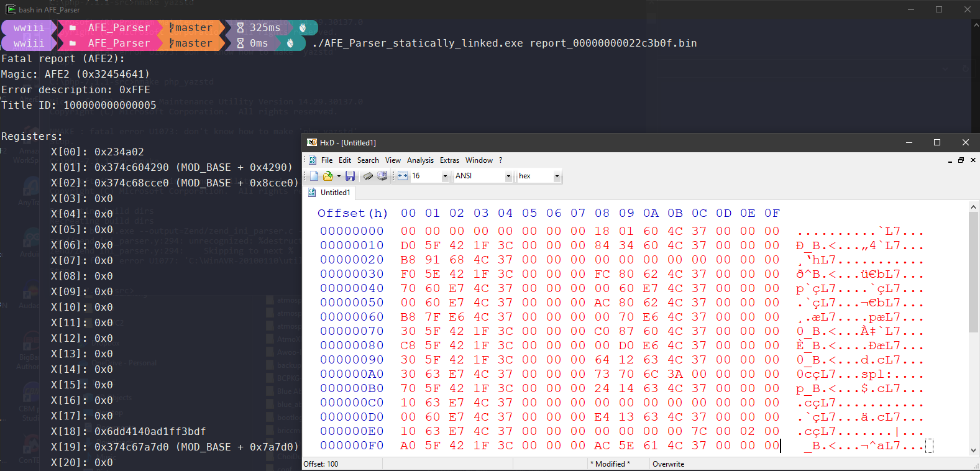Open the Extras menu in HxD
980x471 pixels.
coord(449,160)
